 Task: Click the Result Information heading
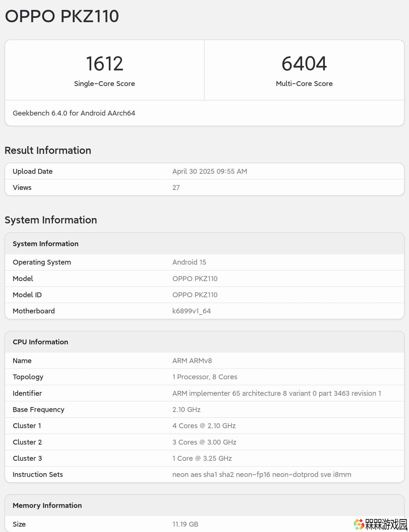click(x=48, y=150)
